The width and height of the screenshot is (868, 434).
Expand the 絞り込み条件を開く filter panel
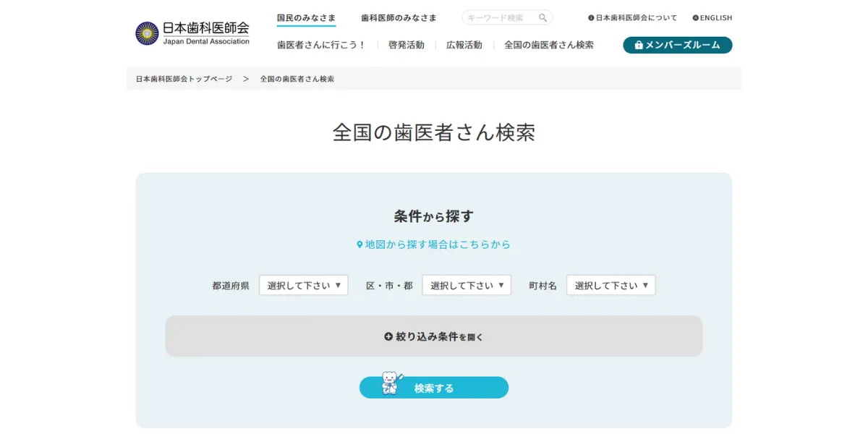(434, 336)
